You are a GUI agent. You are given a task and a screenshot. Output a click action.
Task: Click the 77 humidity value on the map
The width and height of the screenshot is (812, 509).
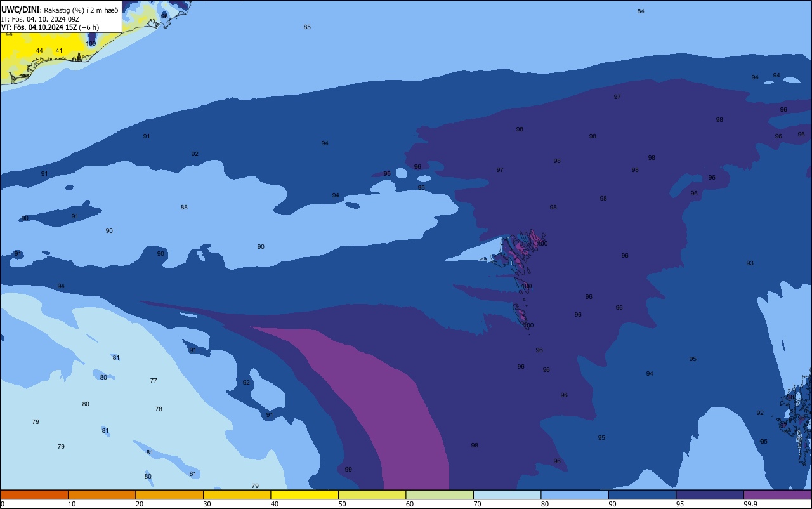click(154, 381)
